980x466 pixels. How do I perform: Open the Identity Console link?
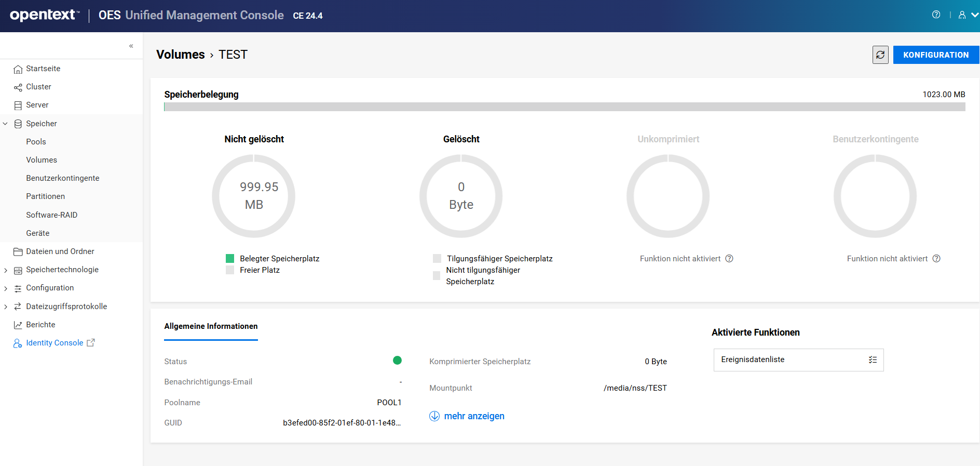click(55, 343)
